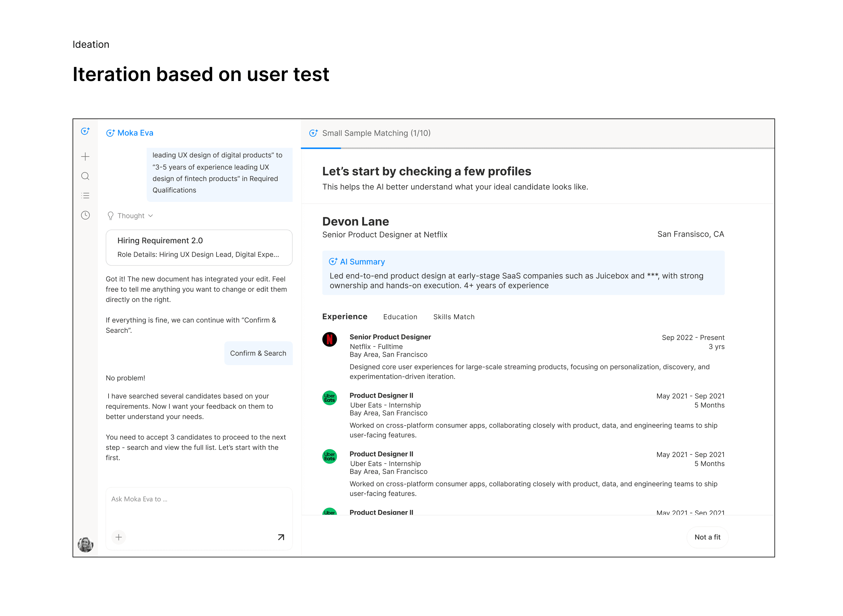Viewport: 843px width, 616px height.
Task: Open the list view sidebar icon
Action: [85, 195]
